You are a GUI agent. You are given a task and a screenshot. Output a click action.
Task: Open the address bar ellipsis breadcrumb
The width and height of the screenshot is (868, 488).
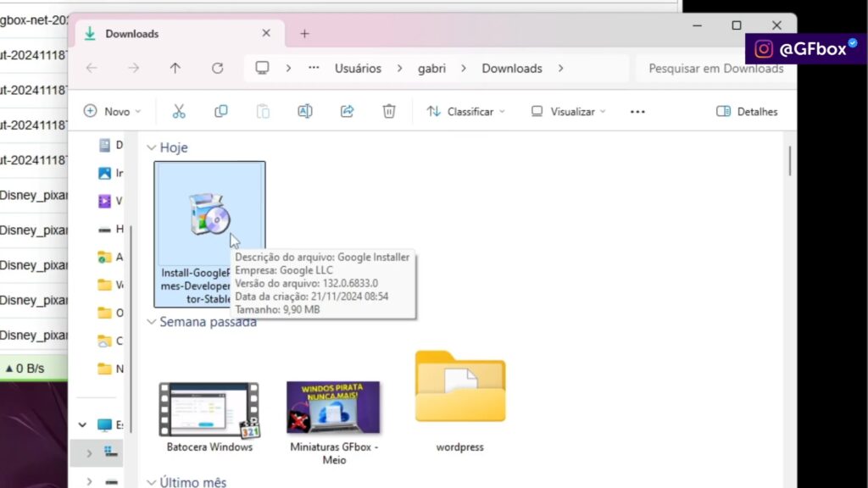[314, 68]
